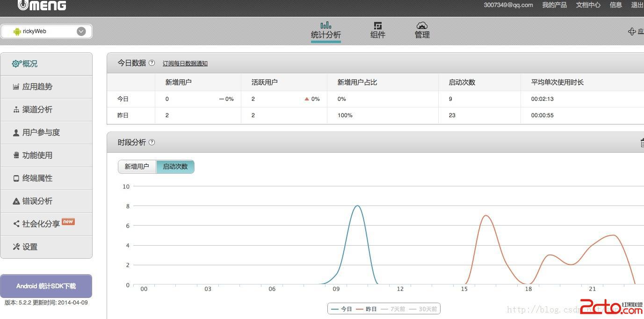644x319 pixels.
Task: Toggle the 昨日 series in chart legend
Action: pos(366,309)
